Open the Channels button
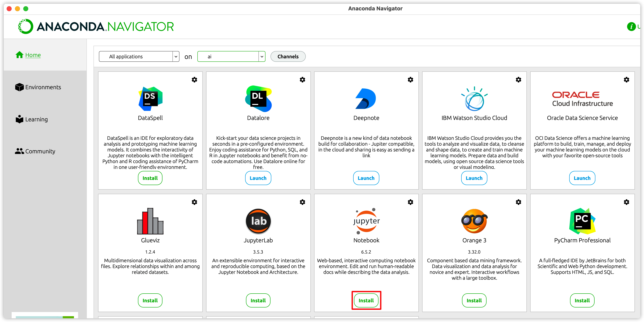644x322 pixels. tap(288, 56)
